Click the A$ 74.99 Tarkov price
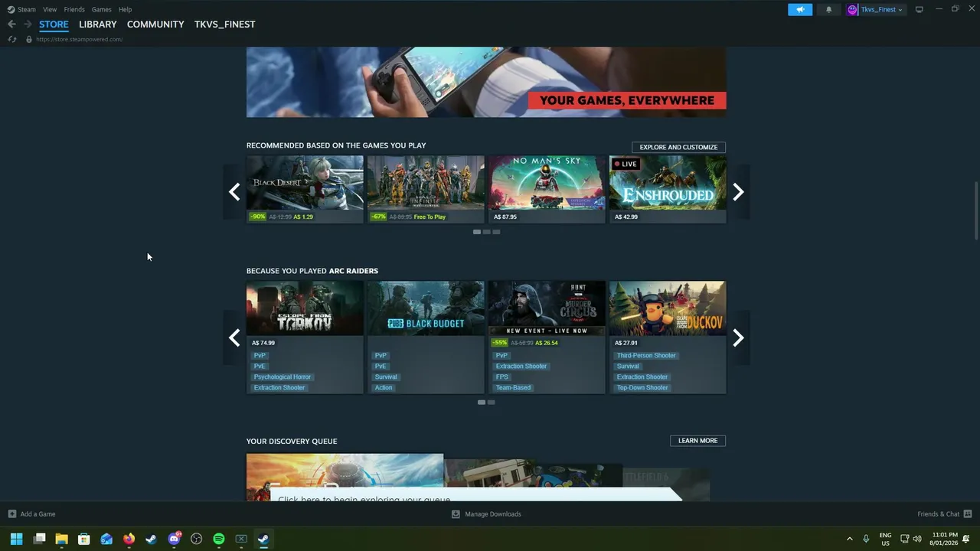980x551 pixels. (x=263, y=343)
